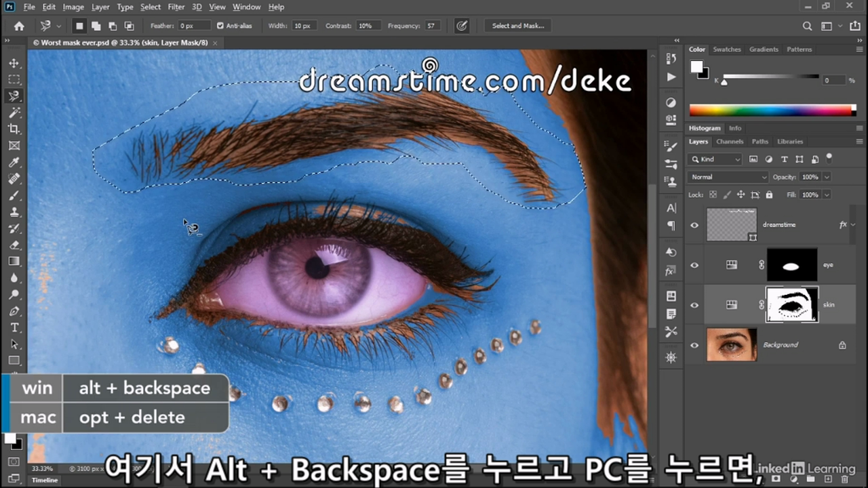Select the Spot Healing Brush tool
Viewport: 868px width, 488px height.
tap(14, 179)
